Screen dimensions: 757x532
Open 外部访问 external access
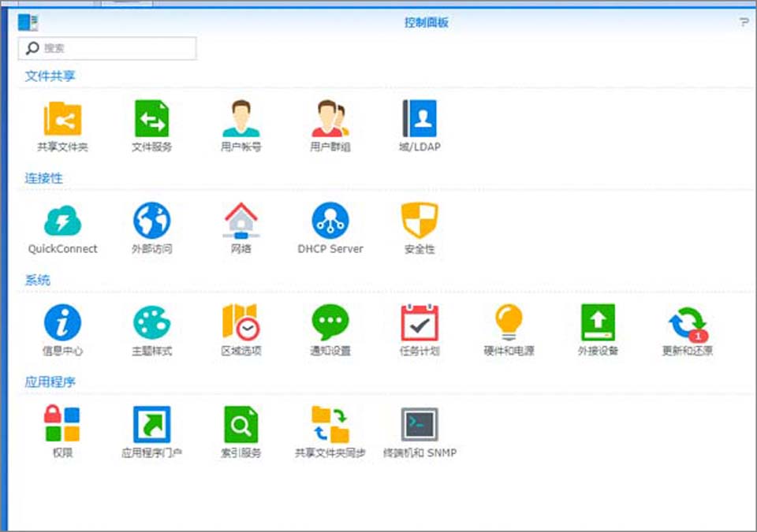coord(151,221)
